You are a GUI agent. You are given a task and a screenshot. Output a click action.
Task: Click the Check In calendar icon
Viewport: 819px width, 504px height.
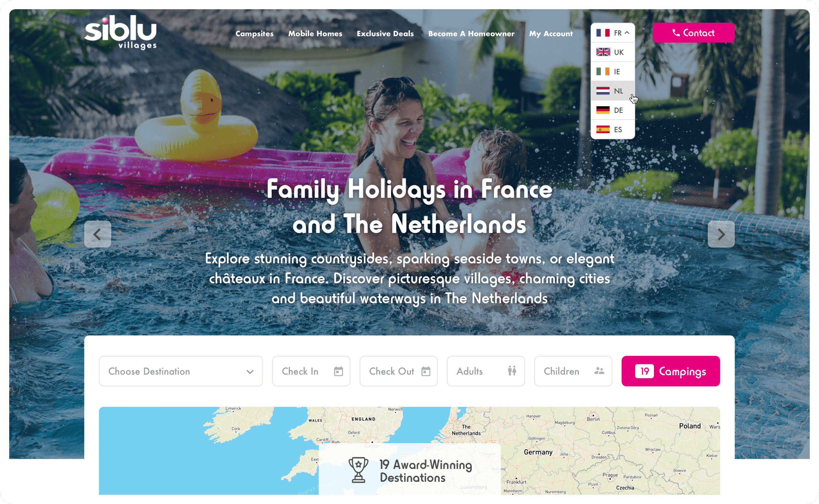pyautogui.click(x=338, y=371)
